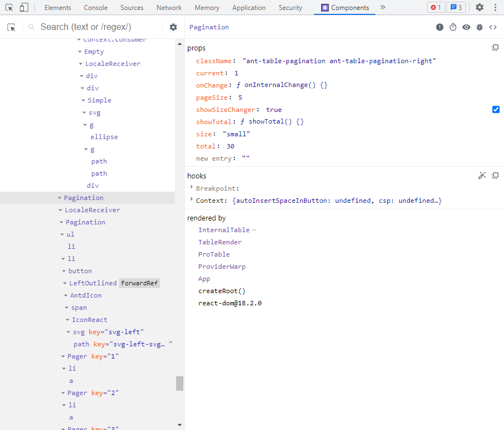Collapse the button node
504x430 pixels.
coord(64,271)
